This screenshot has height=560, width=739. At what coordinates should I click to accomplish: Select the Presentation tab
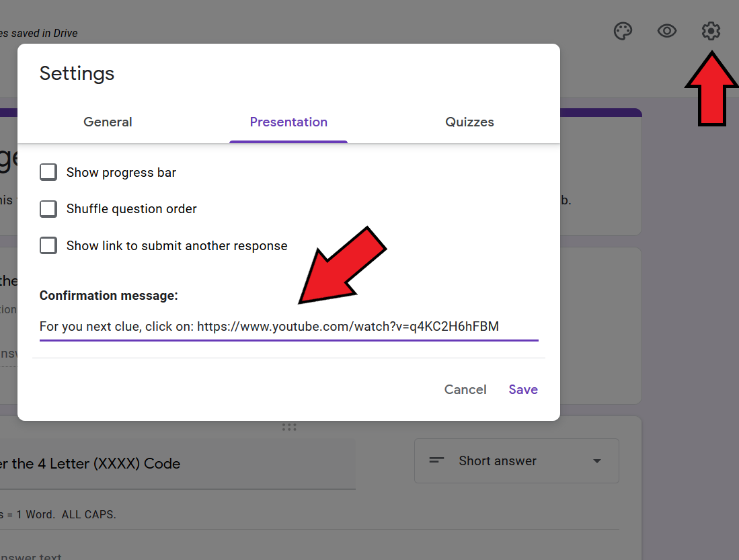pyautogui.click(x=288, y=122)
